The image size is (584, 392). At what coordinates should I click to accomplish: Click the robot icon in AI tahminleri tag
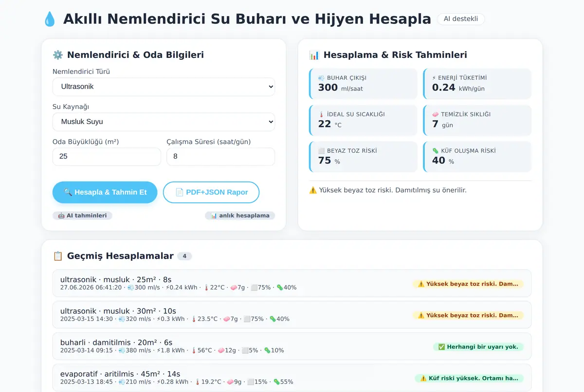pyautogui.click(x=61, y=215)
